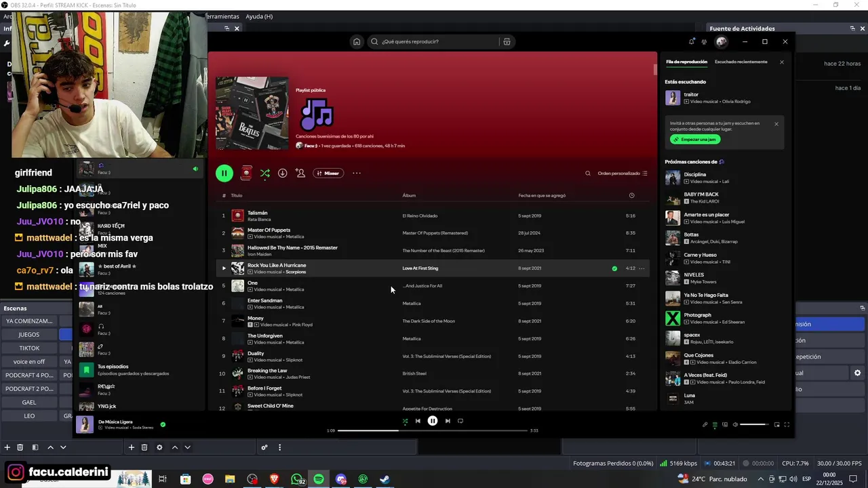This screenshot has height=488, width=868.
Task: Open the connect-to-device icon
Action: click(x=725, y=425)
